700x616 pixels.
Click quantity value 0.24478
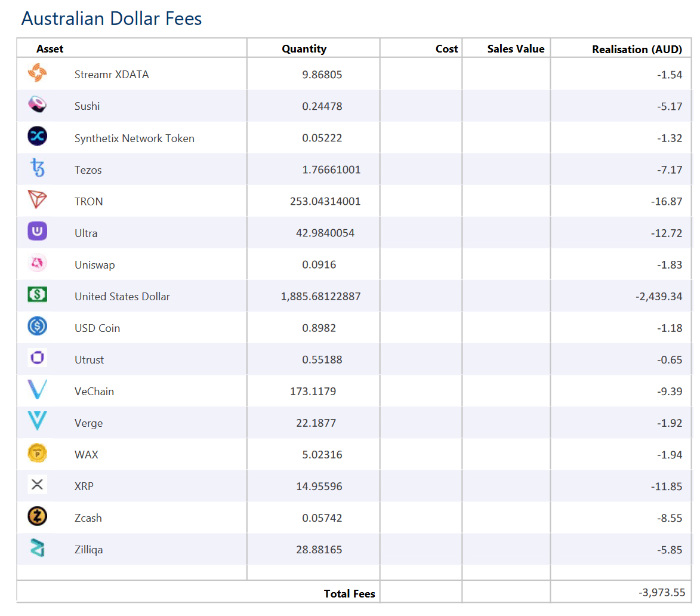pos(322,106)
